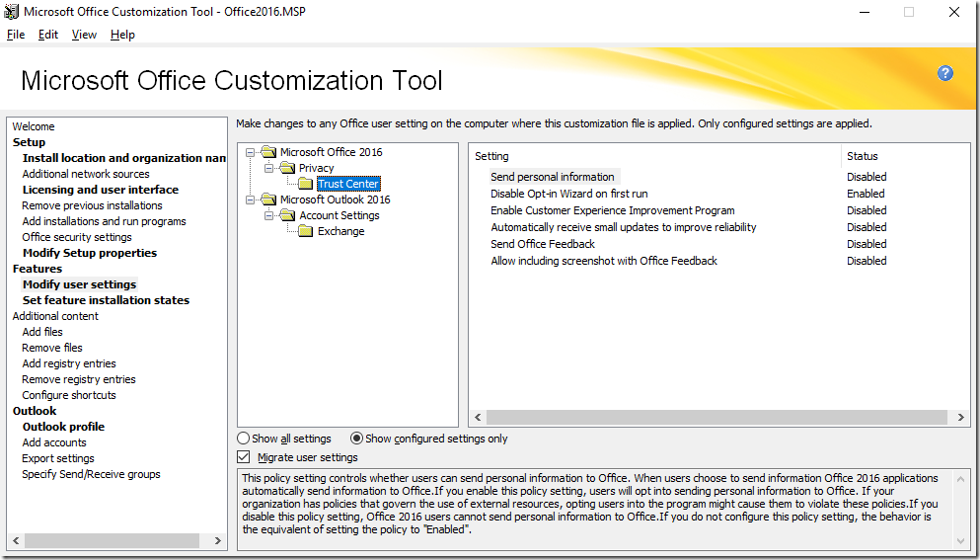The width and height of the screenshot is (980, 560).
Task: Open Remove previous installations section
Action: point(92,205)
